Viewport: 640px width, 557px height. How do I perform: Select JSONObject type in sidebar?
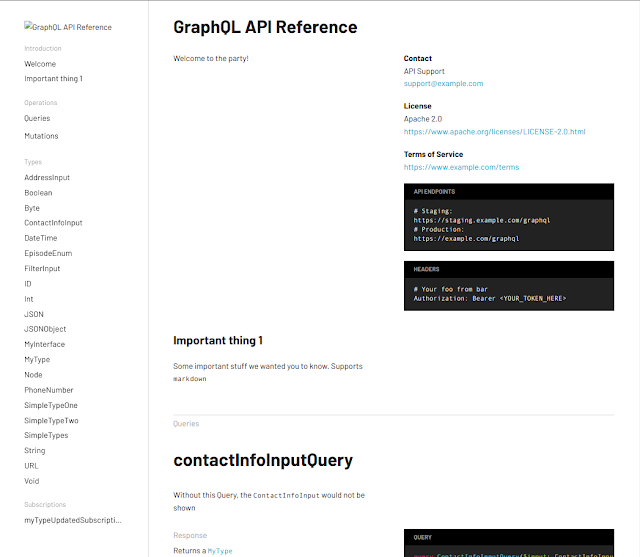click(x=45, y=329)
